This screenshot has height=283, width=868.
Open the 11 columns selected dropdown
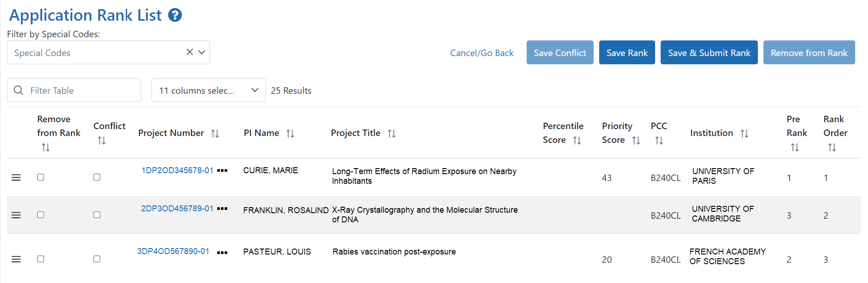click(x=208, y=90)
